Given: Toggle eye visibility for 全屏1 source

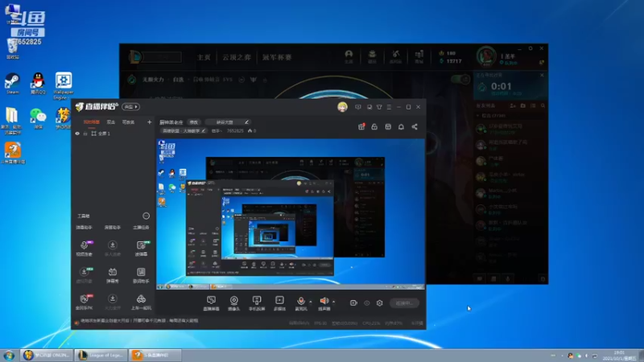Looking at the screenshot, I should 77,134.
